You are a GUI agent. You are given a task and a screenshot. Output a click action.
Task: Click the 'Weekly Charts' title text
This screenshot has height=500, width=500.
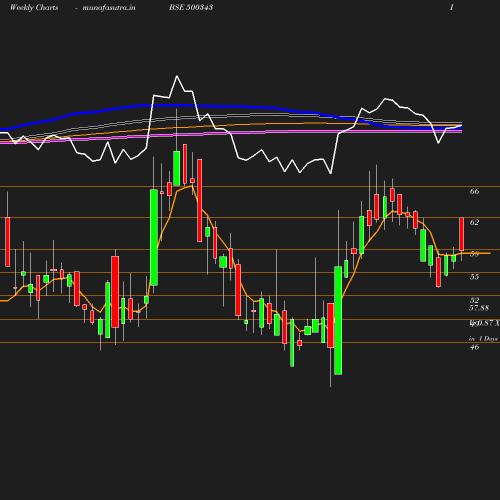pyautogui.click(x=34, y=7)
